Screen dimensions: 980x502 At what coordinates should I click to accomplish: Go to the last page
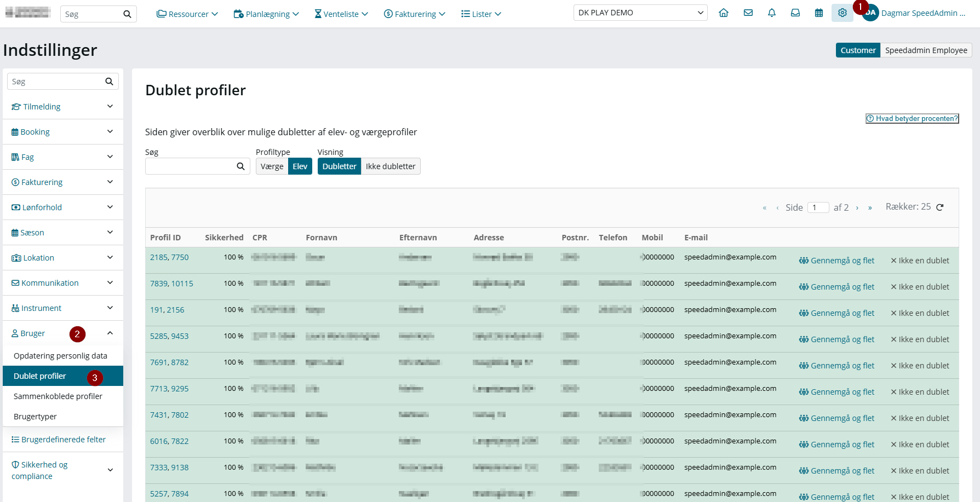click(870, 208)
